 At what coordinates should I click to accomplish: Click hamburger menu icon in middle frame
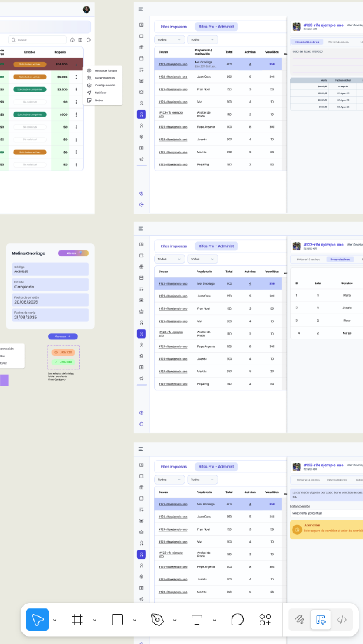pos(141,229)
